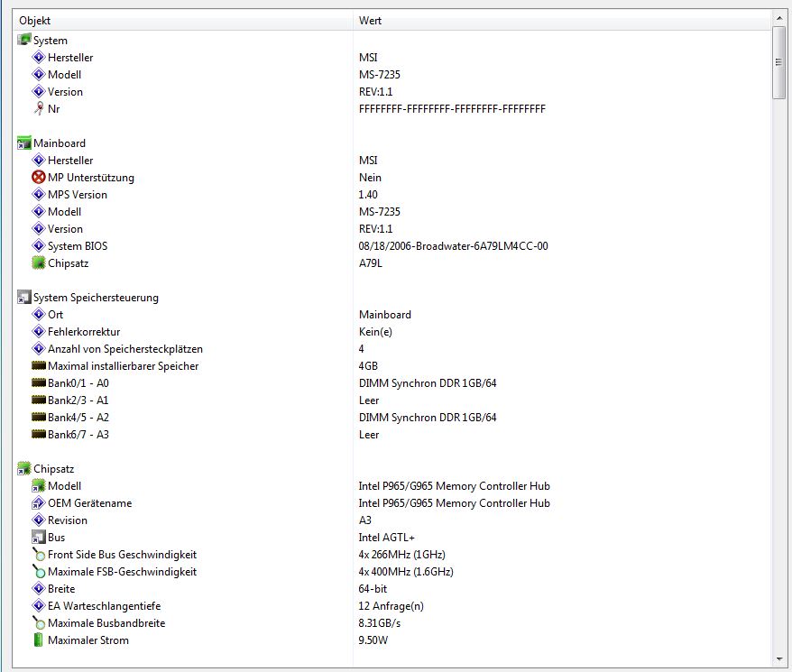Click magnifier icon for Maximale Busbandbreite
Screen dimensions: 792x672
click(39, 623)
